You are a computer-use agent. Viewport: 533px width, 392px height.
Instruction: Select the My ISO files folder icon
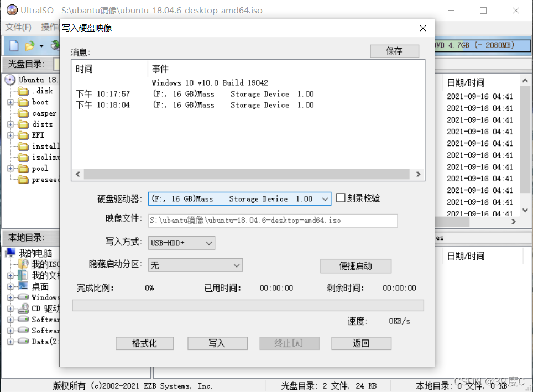tap(23, 264)
